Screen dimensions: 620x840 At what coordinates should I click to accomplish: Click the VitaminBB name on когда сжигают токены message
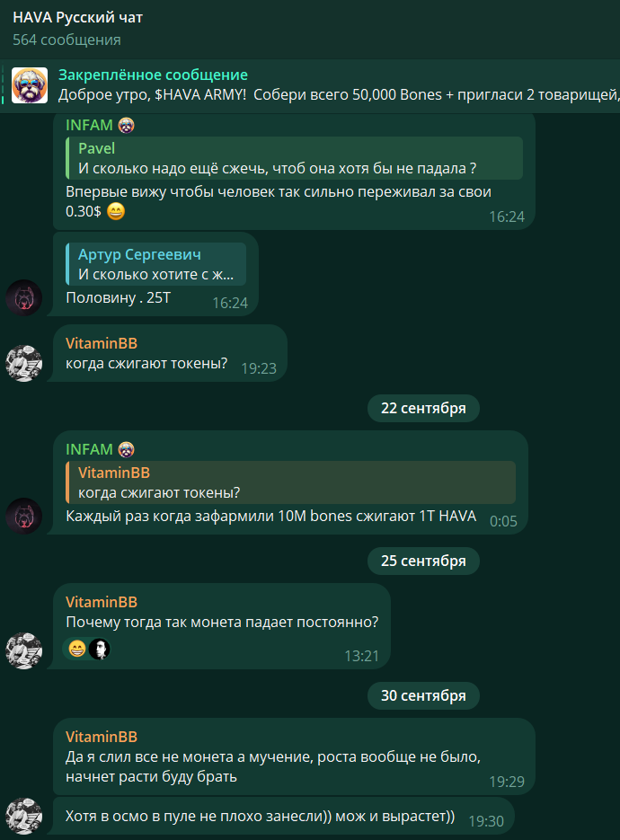[102, 343]
